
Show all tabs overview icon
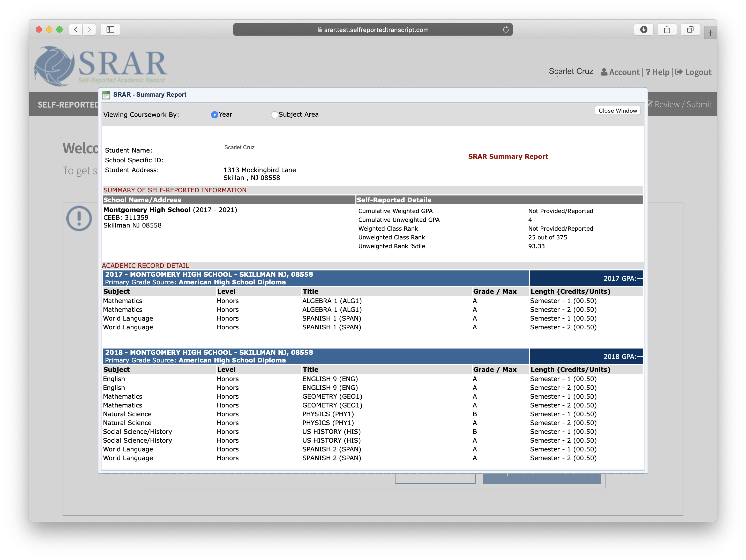click(690, 30)
